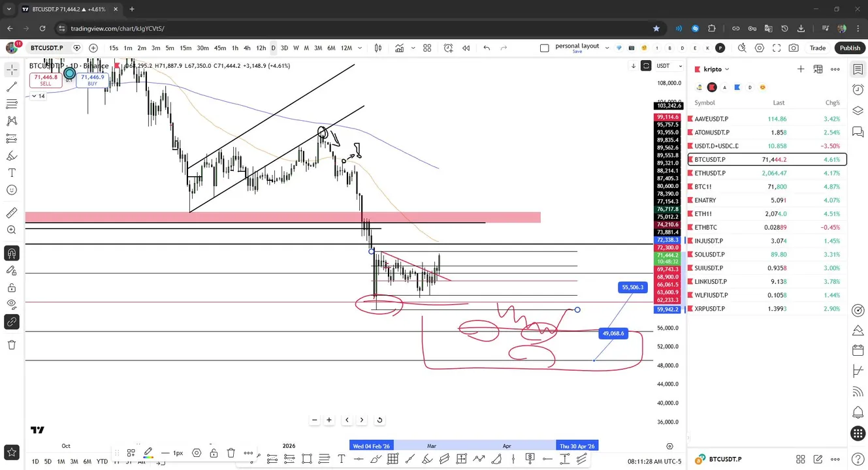Open the indicators menu
Viewport: 868px width, 470px height.
[x=399, y=48]
